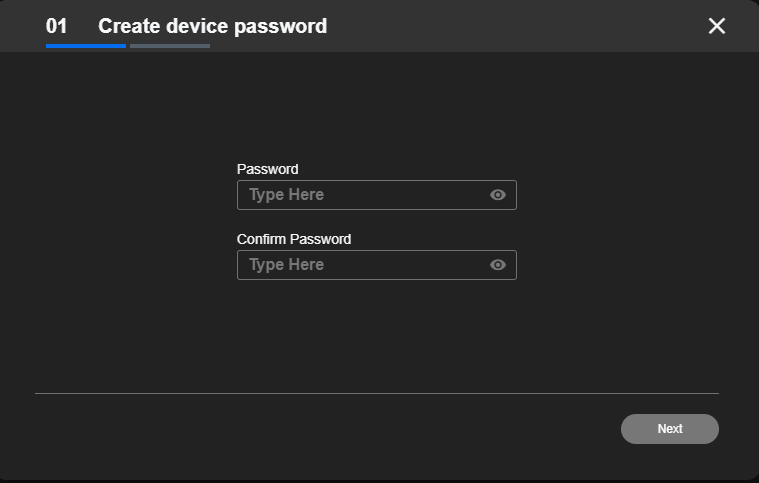This screenshot has height=483, width=759.
Task: Click the horizontal divider above Next
Action: pyautogui.click(x=377, y=393)
